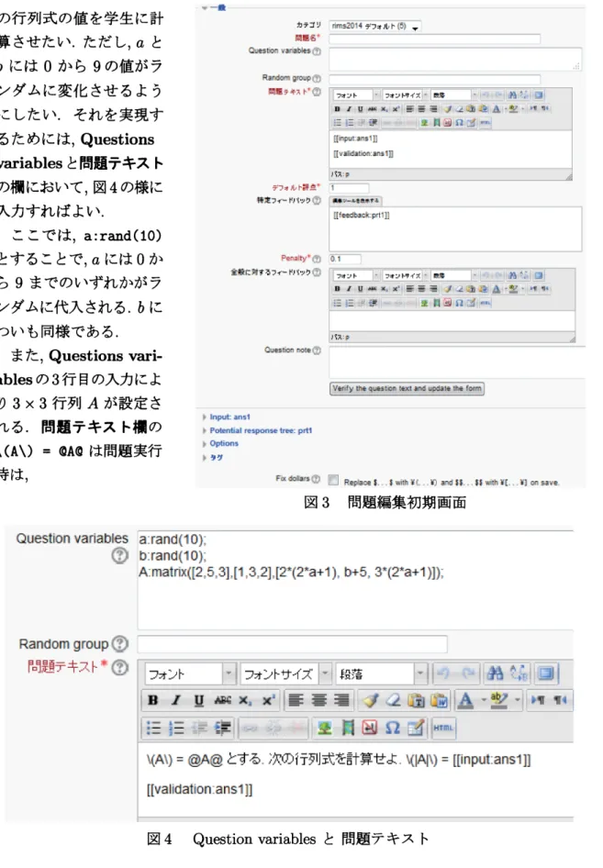Click paste from Word icon in Figure 4
603x868 pixels.
pos(439,700)
